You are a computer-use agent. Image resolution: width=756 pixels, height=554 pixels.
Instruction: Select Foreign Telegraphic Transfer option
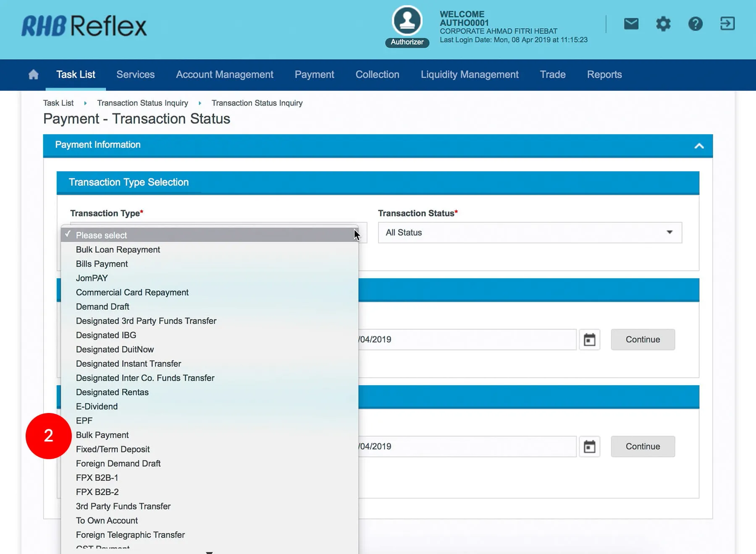click(x=130, y=535)
